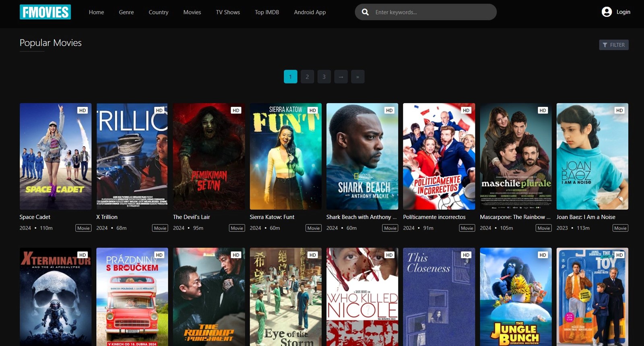Open the Android App page
This screenshot has height=346, width=644.
point(310,12)
